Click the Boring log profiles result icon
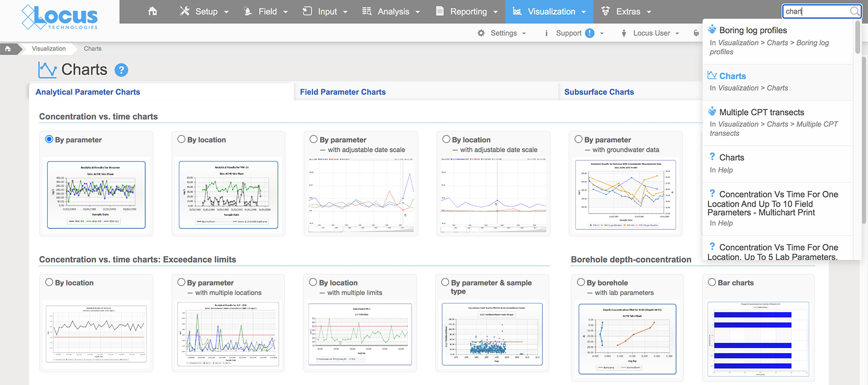The height and width of the screenshot is (385, 868). (x=712, y=30)
